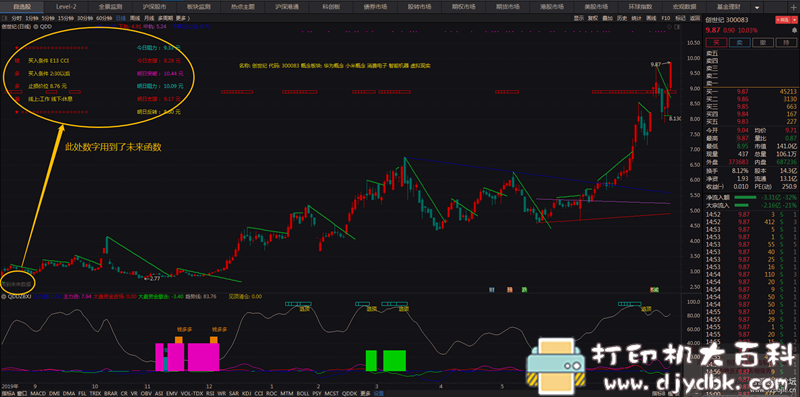Image resolution: width=800 pixels, height=397 pixels.
Task: Select the BRAR indicator tab
Action: click(x=111, y=393)
